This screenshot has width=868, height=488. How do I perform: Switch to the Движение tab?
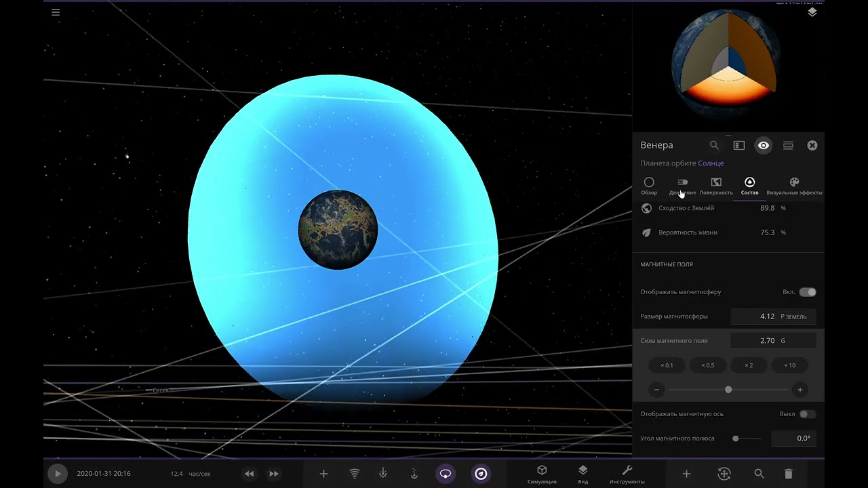pos(682,186)
